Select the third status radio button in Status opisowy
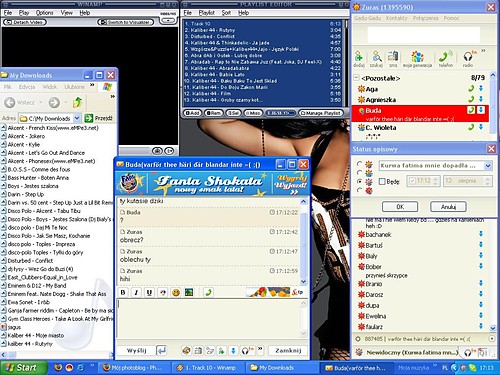This screenshot has height=375, width=500. pyautogui.click(x=359, y=182)
